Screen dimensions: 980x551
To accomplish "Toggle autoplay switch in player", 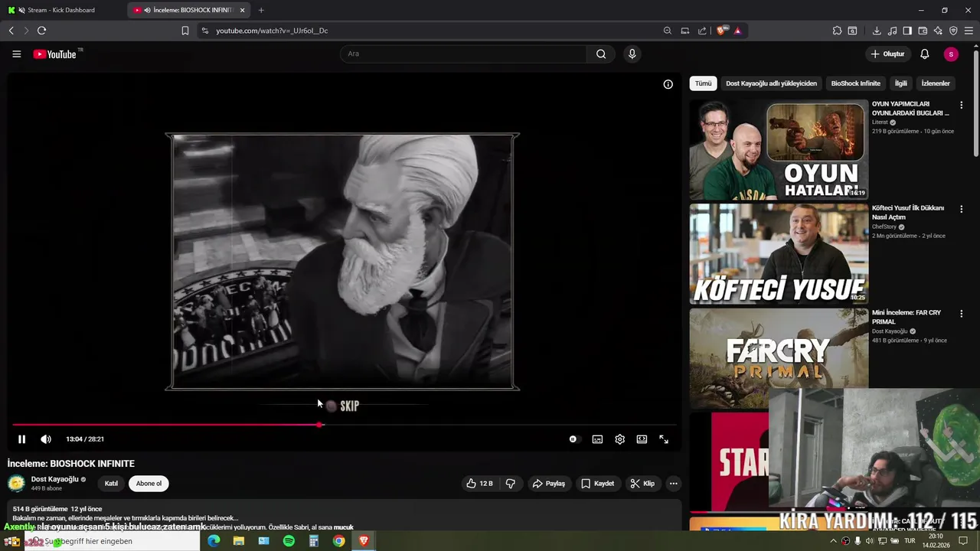I will pos(573,439).
